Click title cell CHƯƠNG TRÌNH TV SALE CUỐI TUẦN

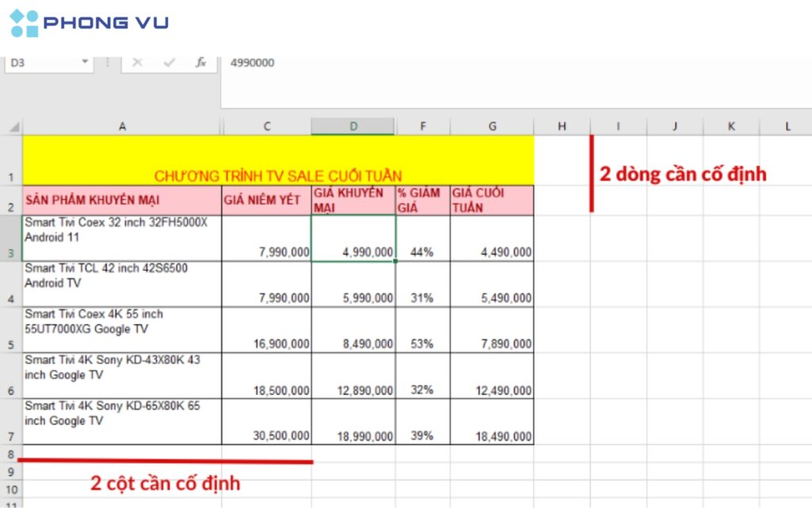[278, 160]
